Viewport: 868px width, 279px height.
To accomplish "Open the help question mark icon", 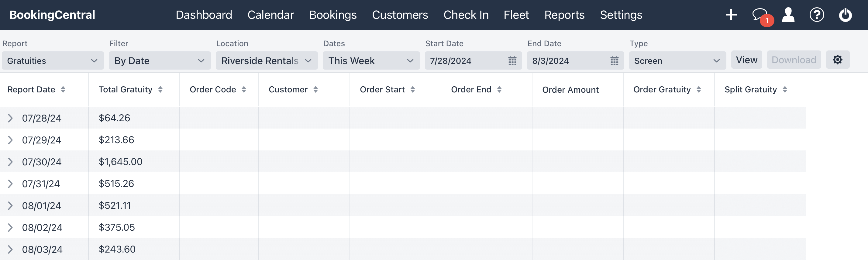I will coord(817,15).
